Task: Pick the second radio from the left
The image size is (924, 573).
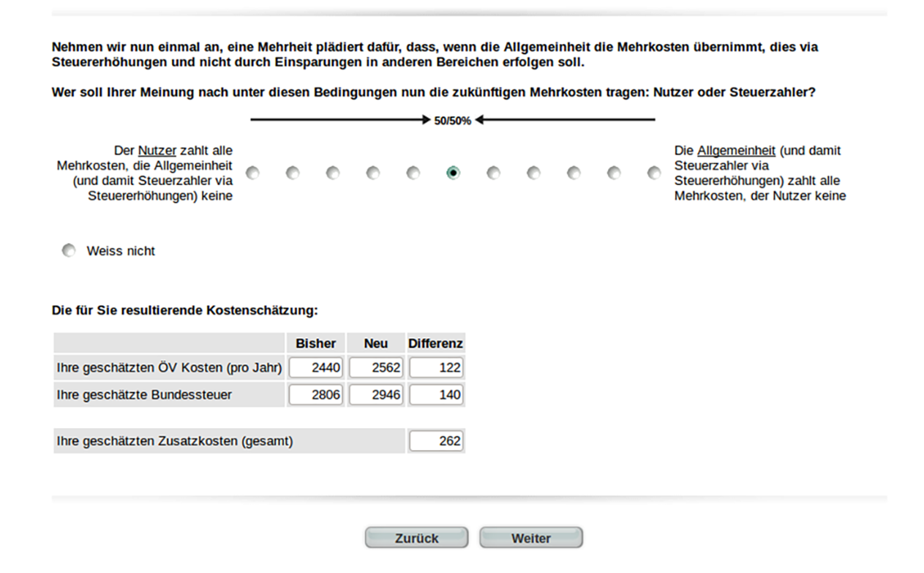Action: point(293,172)
